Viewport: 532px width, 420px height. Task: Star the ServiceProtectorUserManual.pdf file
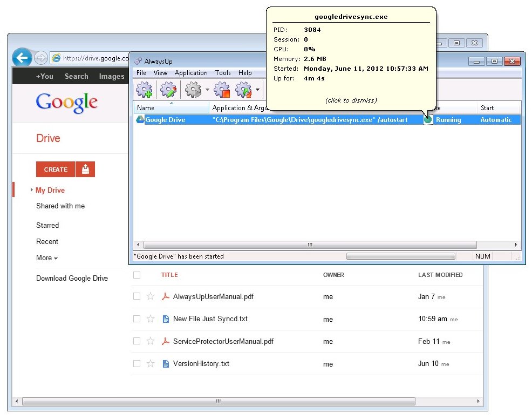point(151,341)
